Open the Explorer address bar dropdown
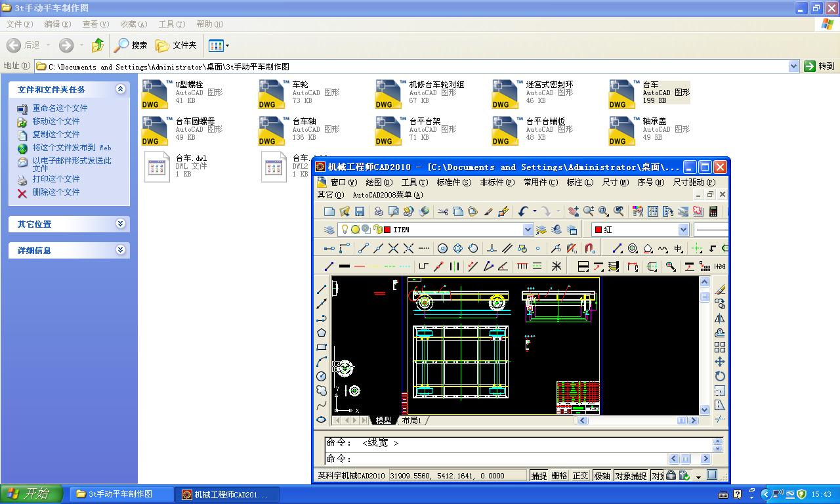Screen dimensions: 840x504 point(793,66)
